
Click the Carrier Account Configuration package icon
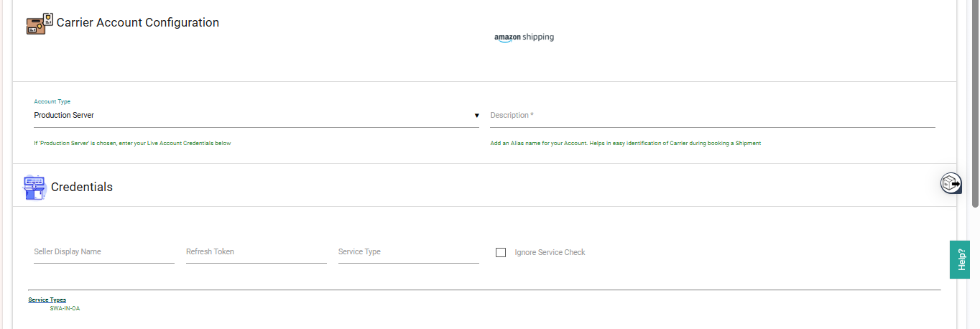[x=40, y=24]
